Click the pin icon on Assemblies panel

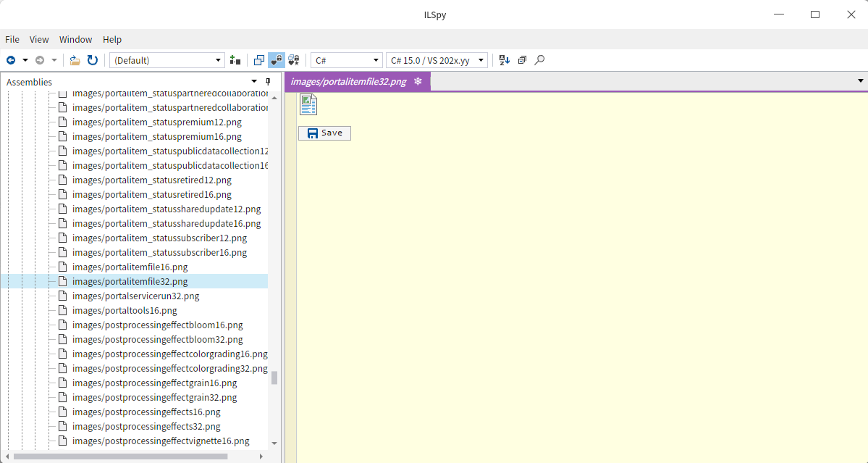coord(269,82)
